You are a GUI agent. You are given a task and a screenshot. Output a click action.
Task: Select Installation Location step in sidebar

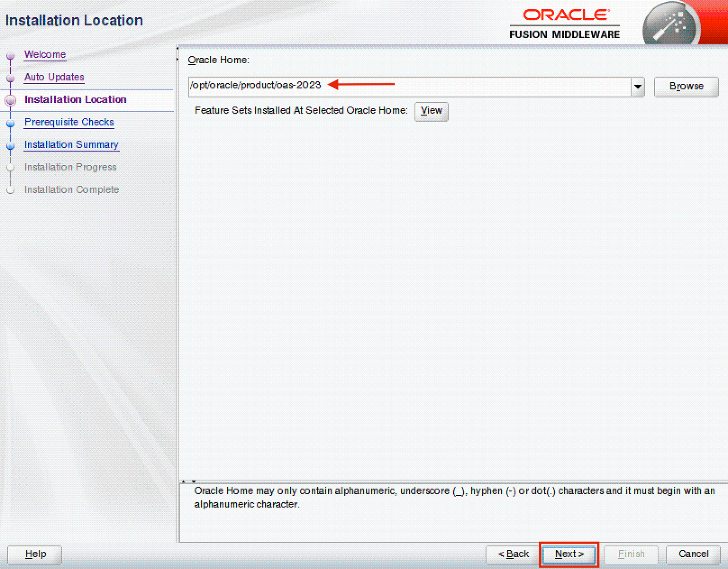pos(76,100)
